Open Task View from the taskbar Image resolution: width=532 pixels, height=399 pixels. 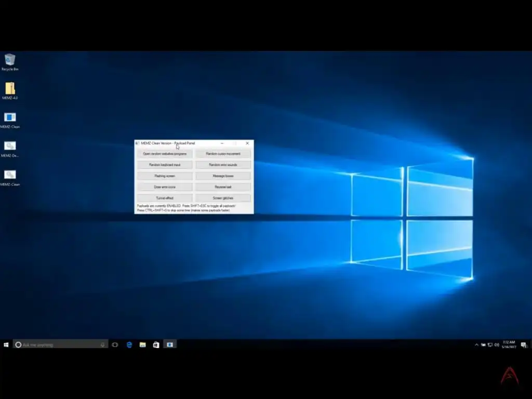[115, 345]
